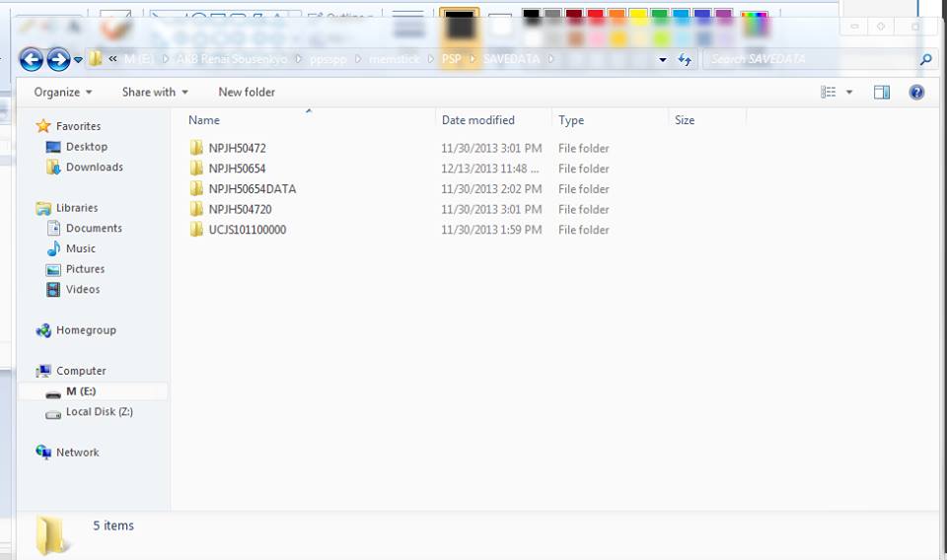Open Downloads in Favorites
947x560 pixels.
point(94,168)
